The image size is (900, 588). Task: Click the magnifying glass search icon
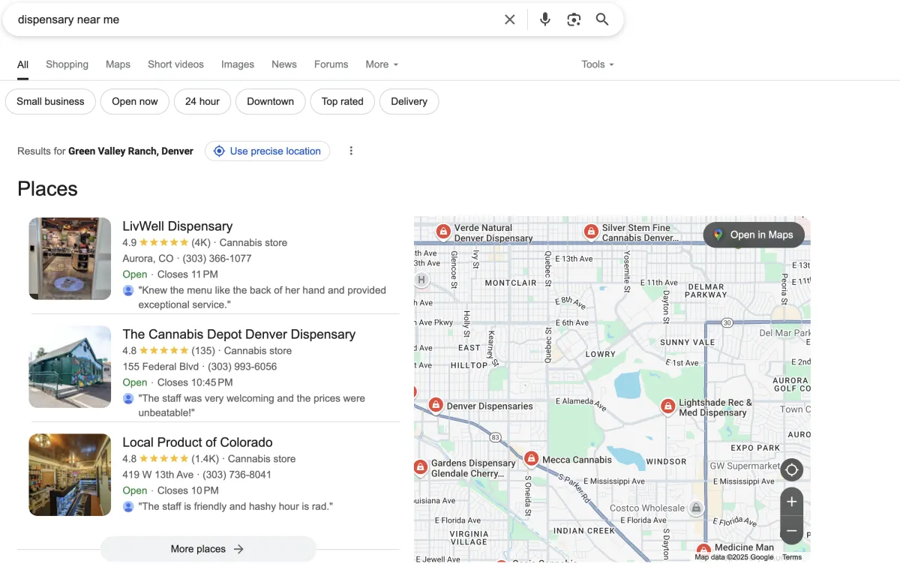point(602,19)
